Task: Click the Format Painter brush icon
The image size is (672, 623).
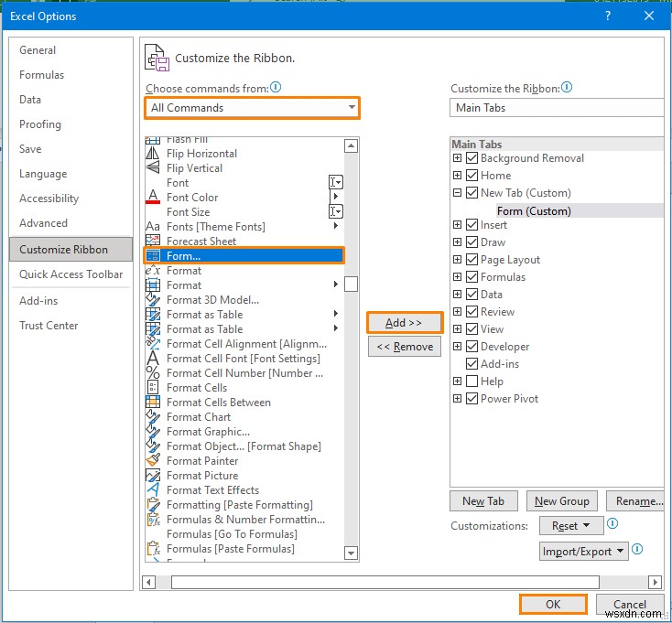Action: coord(153,460)
